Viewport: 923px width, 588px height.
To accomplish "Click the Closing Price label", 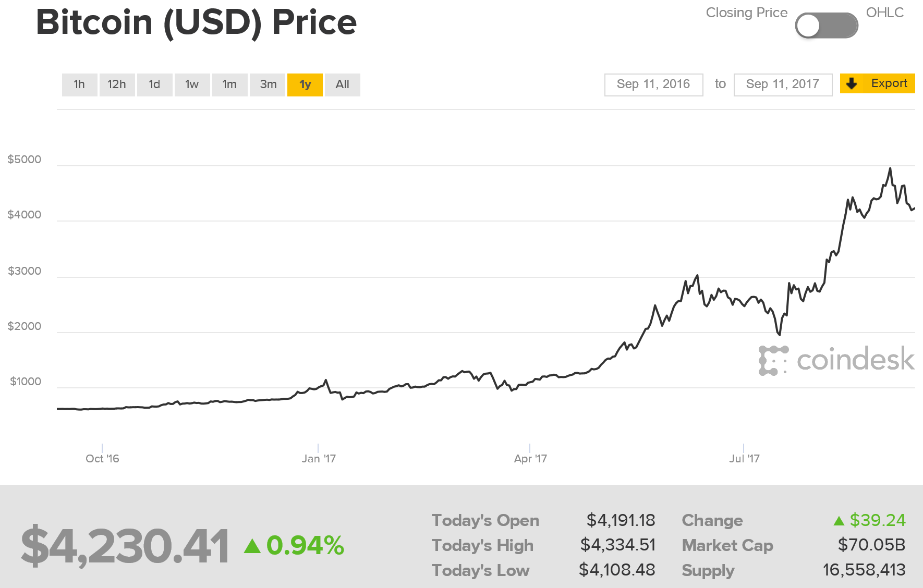I will point(746,13).
